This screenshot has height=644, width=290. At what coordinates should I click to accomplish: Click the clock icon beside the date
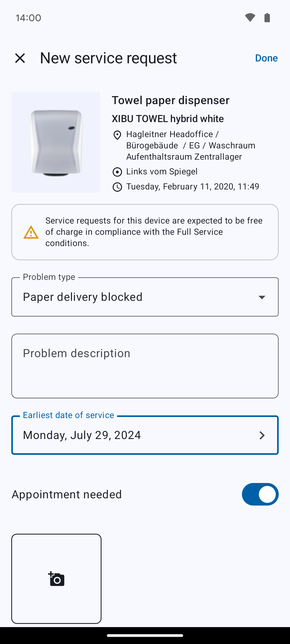[117, 187]
